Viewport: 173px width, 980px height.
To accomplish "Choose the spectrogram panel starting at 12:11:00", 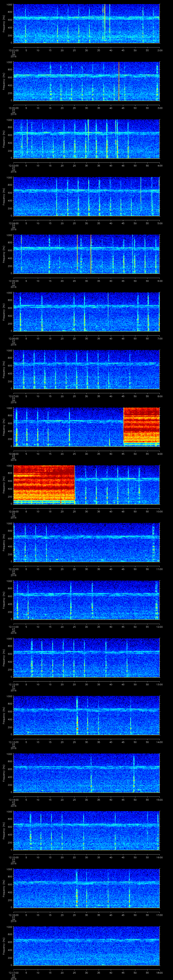I will pyautogui.click(x=86, y=600).
